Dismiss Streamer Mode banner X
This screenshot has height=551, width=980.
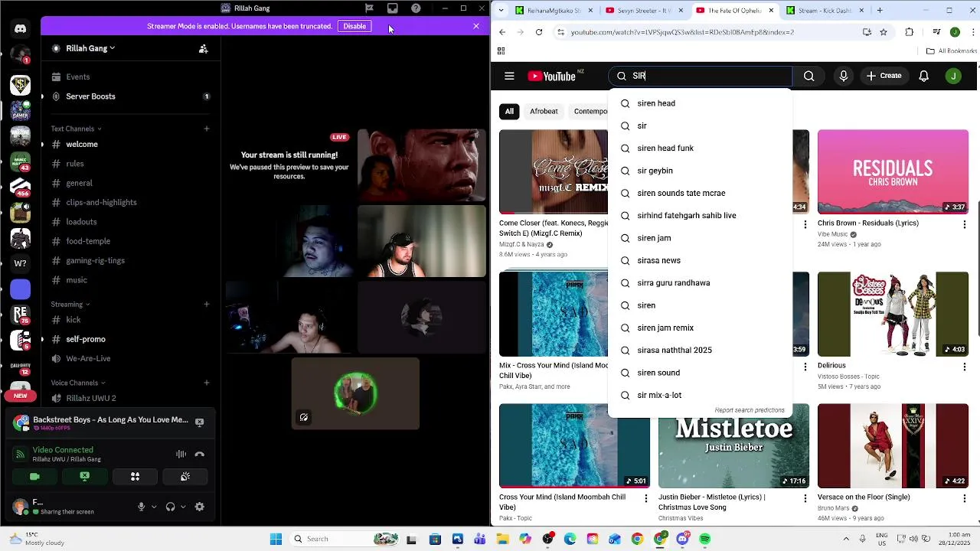[476, 26]
